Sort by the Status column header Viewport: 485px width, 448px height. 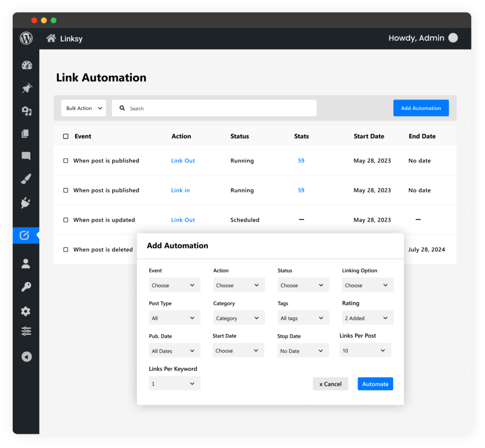pyautogui.click(x=240, y=136)
